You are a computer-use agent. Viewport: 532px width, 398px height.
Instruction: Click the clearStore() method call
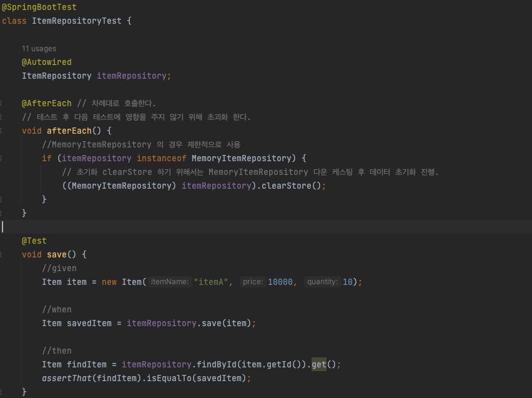click(x=291, y=186)
